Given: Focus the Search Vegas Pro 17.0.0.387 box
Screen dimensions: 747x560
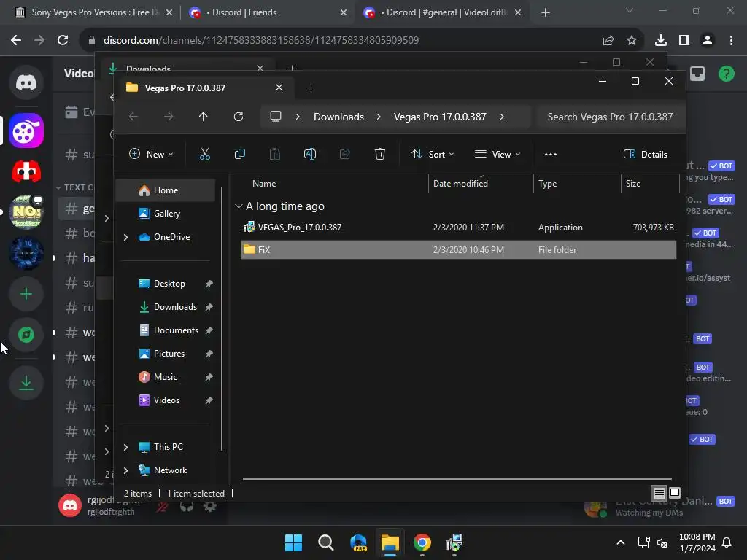Looking at the screenshot, I should coord(611,117).
